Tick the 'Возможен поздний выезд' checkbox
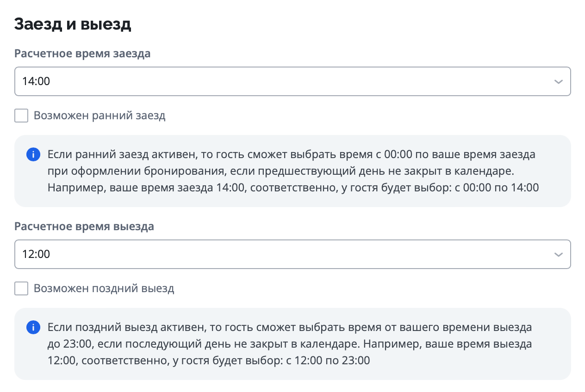The height and width of the screenshot is (392, 585). (x=21, y=289)
